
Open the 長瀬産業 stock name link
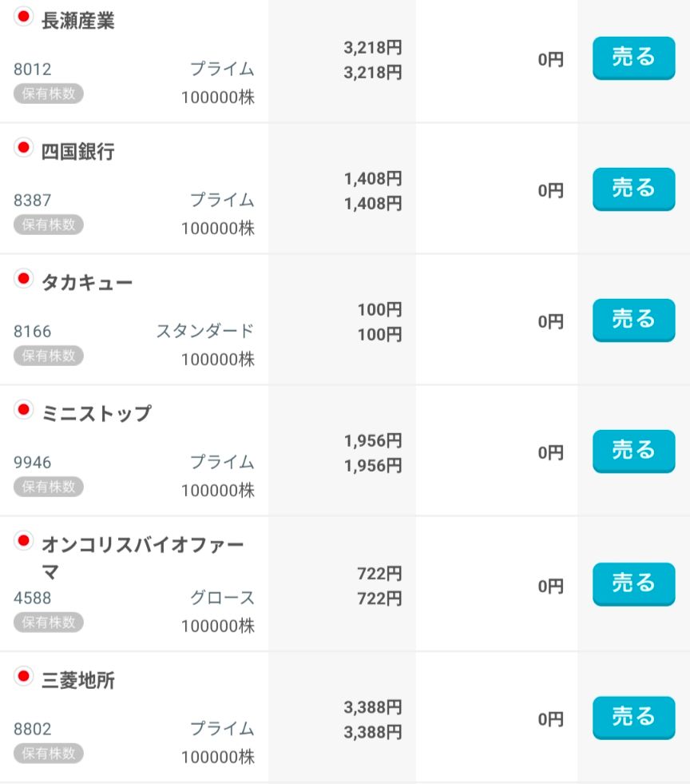click(x=78, y=22)
